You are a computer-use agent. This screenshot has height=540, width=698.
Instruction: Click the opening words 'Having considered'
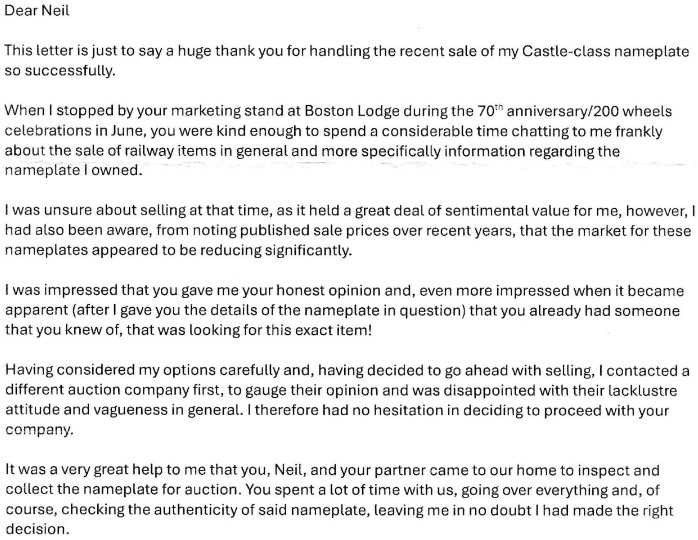pos(66,370)
